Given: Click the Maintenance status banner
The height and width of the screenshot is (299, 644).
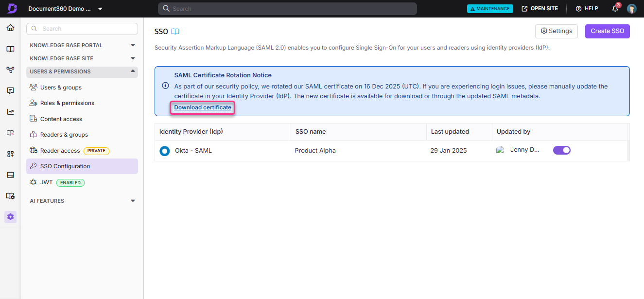Looking at the screenshot, I should (x=489, y=8).
